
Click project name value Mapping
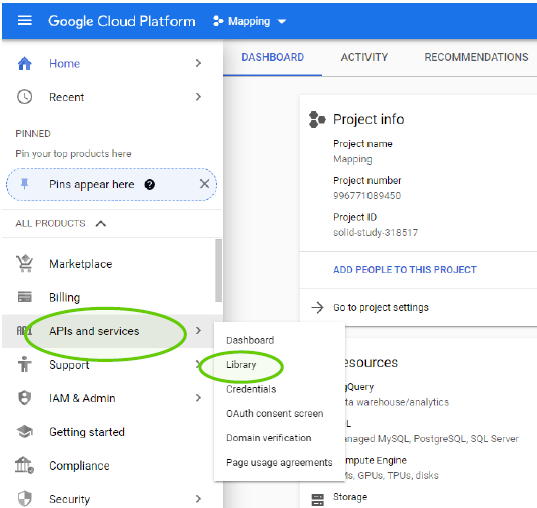click(353, 159)
